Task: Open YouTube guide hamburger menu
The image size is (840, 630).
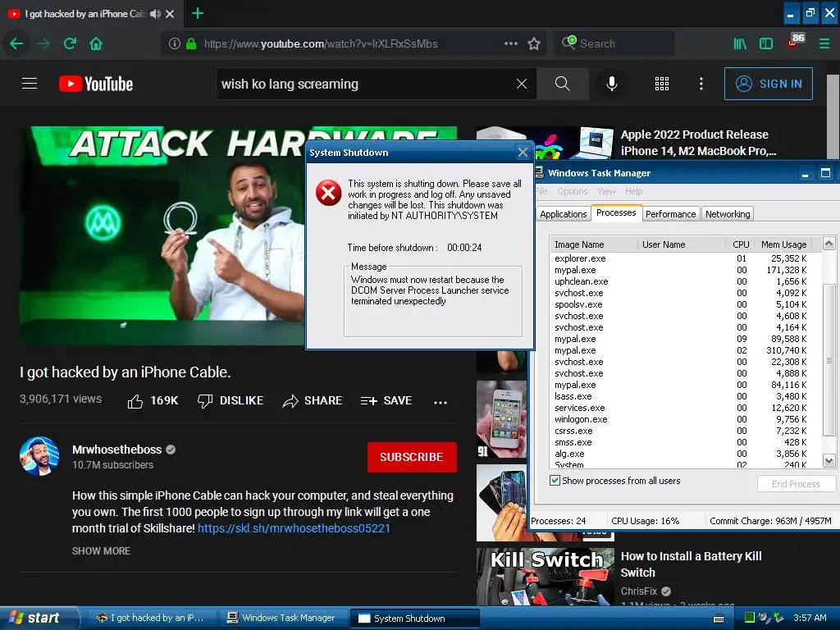Action: (30, 84)
